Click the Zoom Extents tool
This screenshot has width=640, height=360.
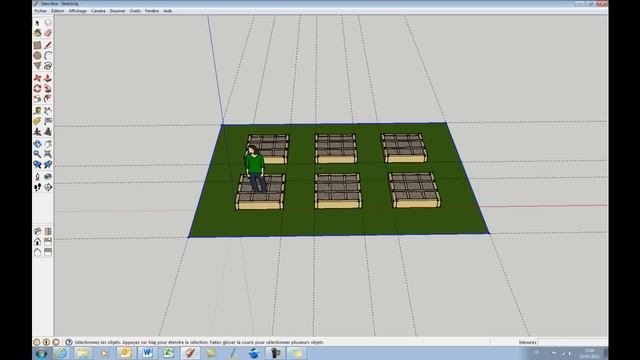(48, 154)
